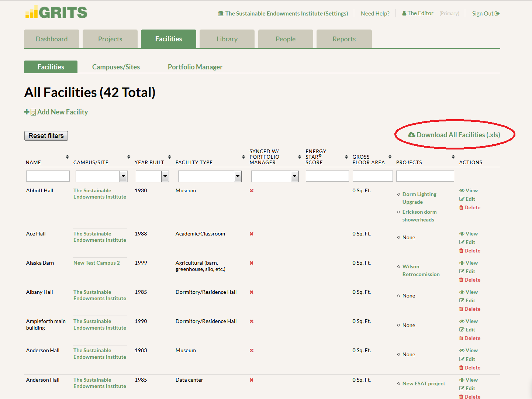The image size is (532, 399).
Task: Click Abbott Hall's Sustainable Endowments Institute campus link
Action: pos(100,194)
